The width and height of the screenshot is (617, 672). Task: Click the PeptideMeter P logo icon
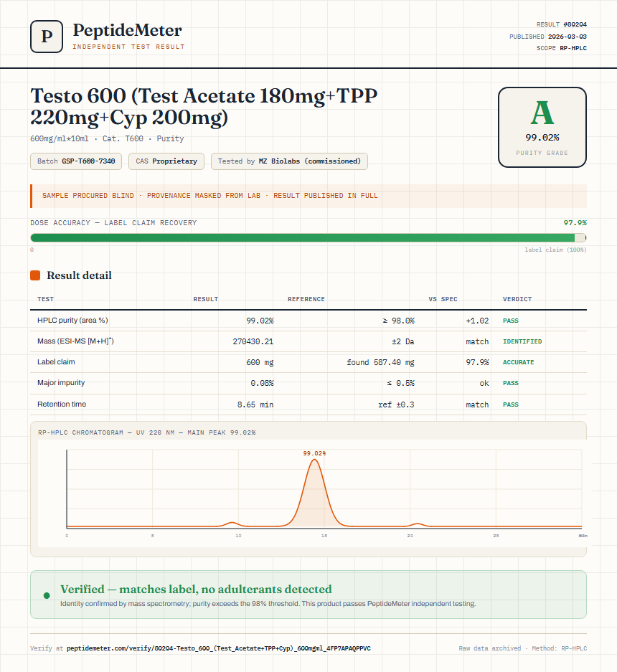(x=47, y=37)
